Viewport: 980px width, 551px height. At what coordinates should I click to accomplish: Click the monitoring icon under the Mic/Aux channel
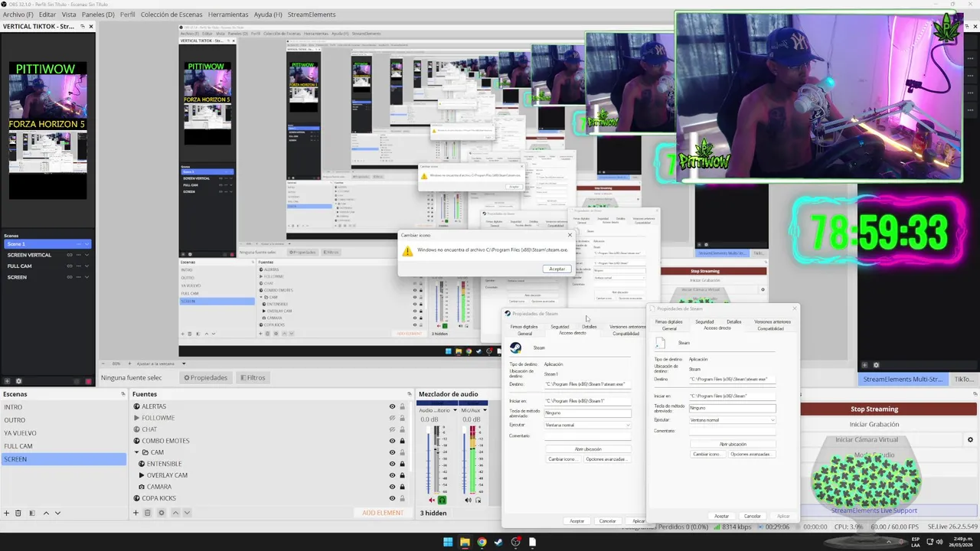(479, 500)
